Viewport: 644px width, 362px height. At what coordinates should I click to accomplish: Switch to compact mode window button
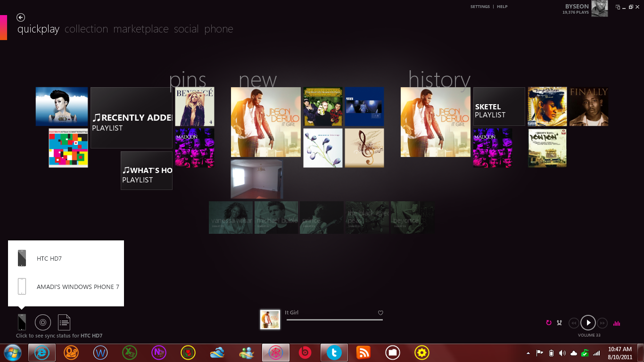pyautogui.click(x=618, y=7)
